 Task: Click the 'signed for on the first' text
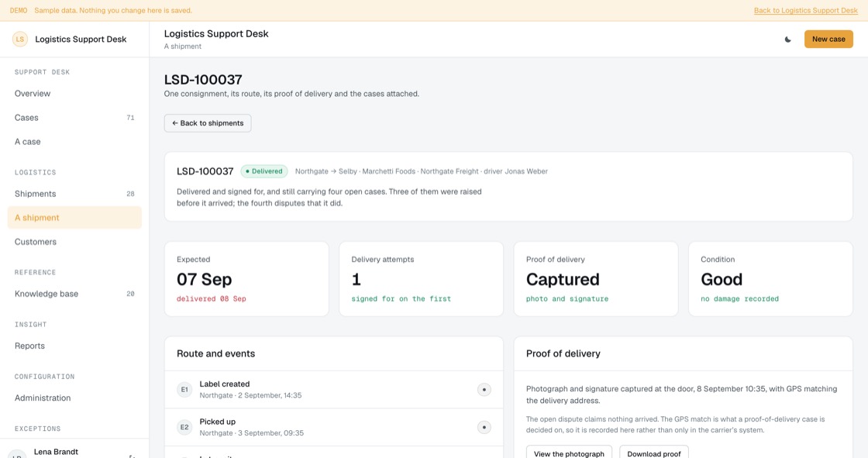pos(401,299)
